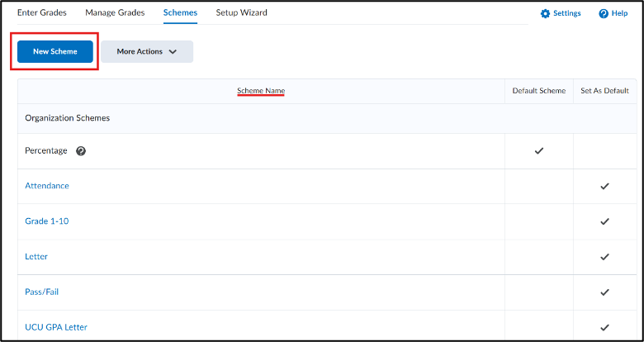Set Grade 1-10 as default checkmark
The image size is (644, 342).
604,221
